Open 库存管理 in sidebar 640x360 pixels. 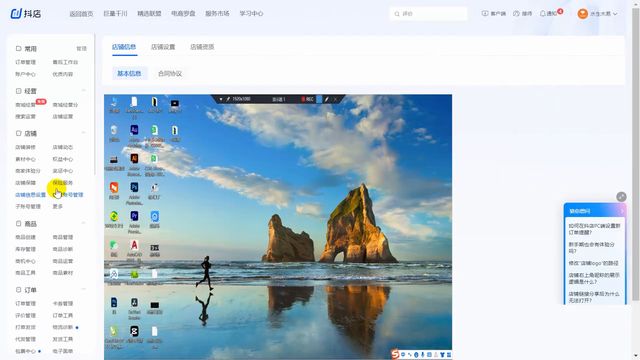tap(25, 249)
